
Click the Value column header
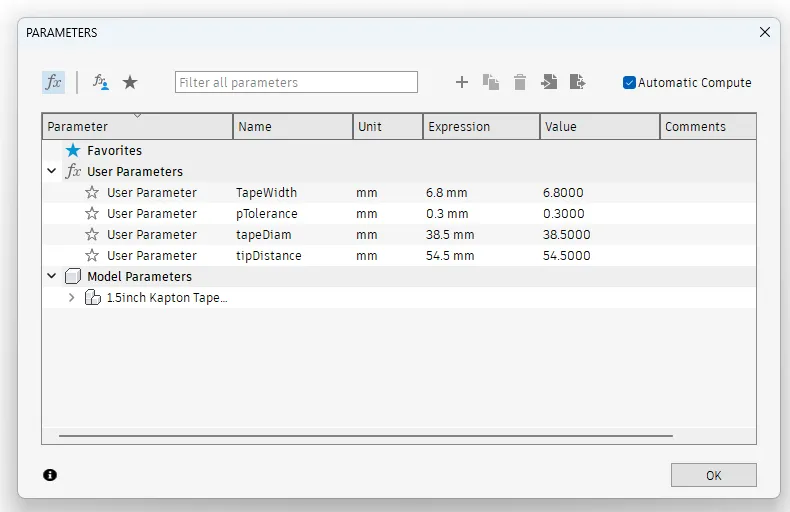point(600,126)
